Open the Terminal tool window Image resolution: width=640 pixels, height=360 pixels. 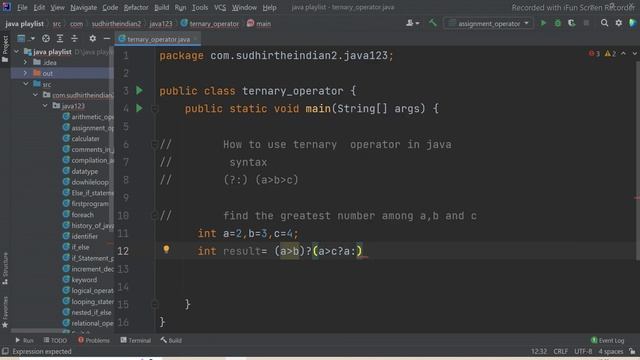point(136,340)
